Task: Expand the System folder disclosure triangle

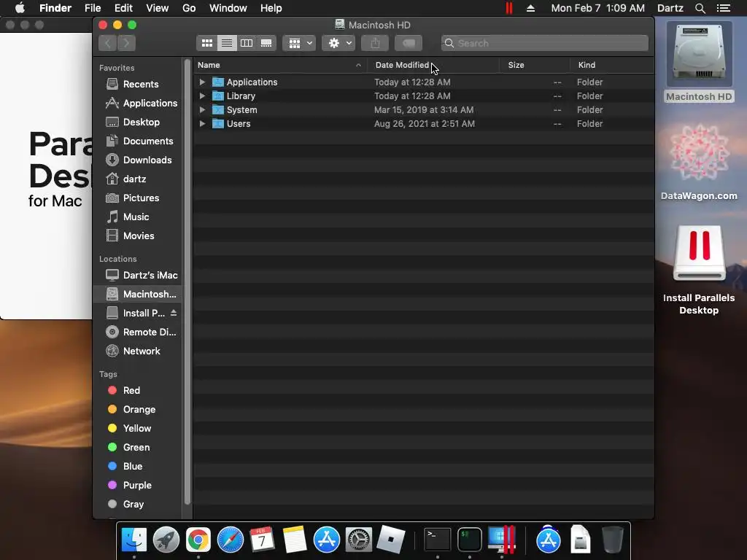Action: 202,109
